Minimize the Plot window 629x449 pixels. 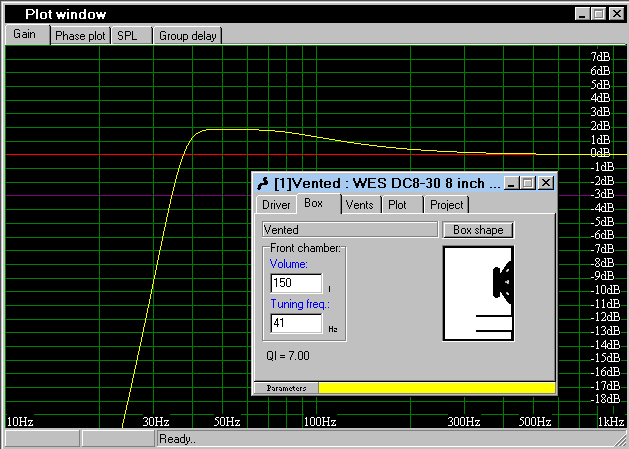click(x=582, y=14)
